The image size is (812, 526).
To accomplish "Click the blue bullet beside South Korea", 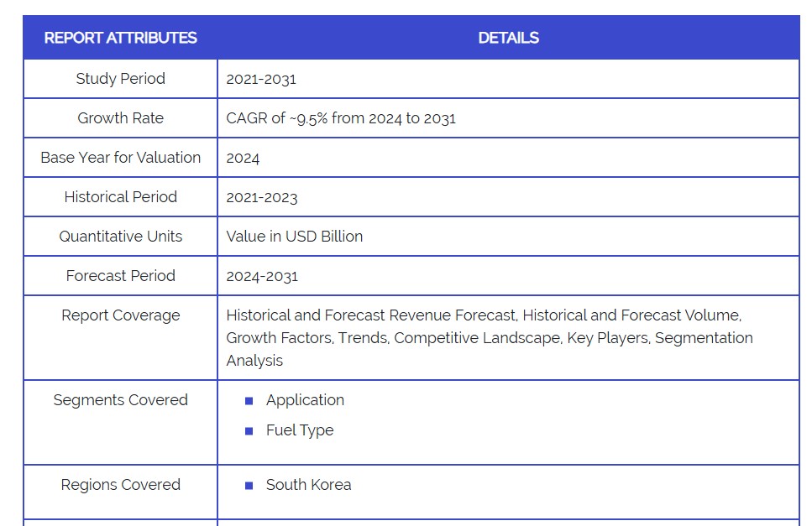I will (249, 486).
